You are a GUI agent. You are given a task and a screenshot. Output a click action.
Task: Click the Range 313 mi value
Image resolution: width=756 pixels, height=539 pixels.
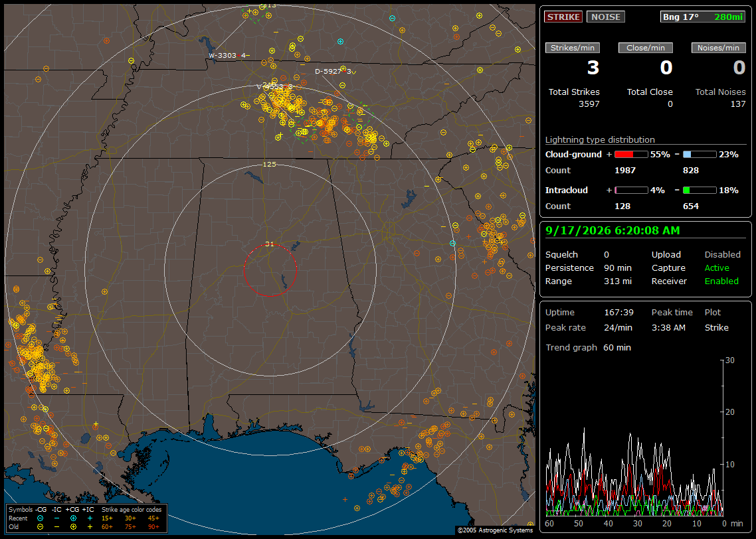click(x=618, y=281)
